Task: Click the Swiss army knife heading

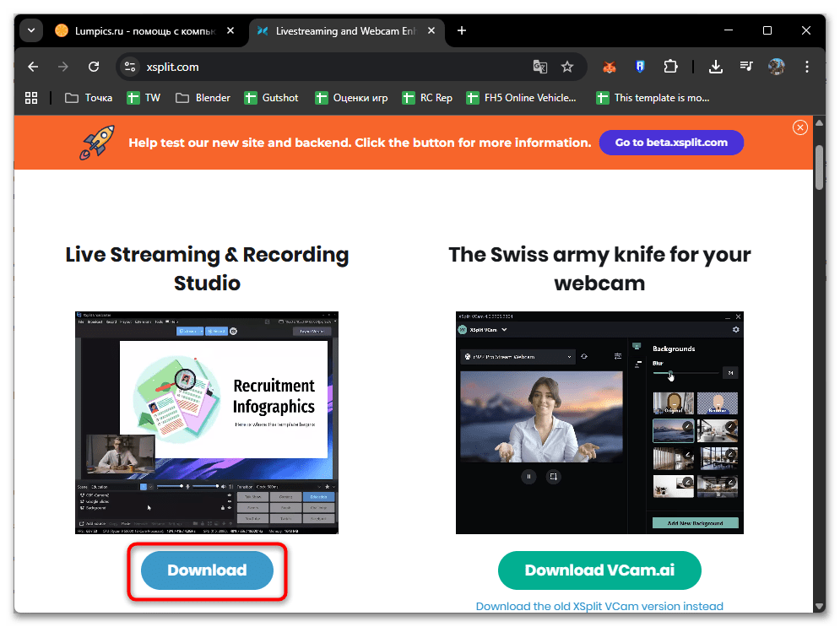Action: point(599,268)
